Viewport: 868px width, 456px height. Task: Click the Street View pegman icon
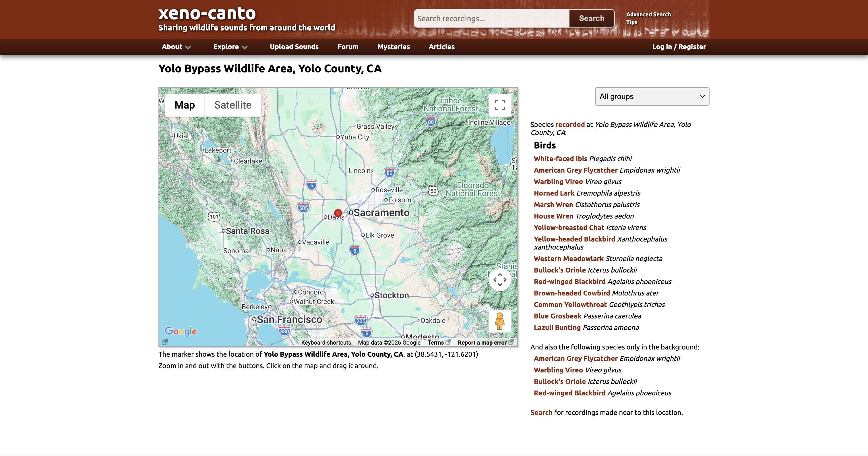click(x=500, y=321)
